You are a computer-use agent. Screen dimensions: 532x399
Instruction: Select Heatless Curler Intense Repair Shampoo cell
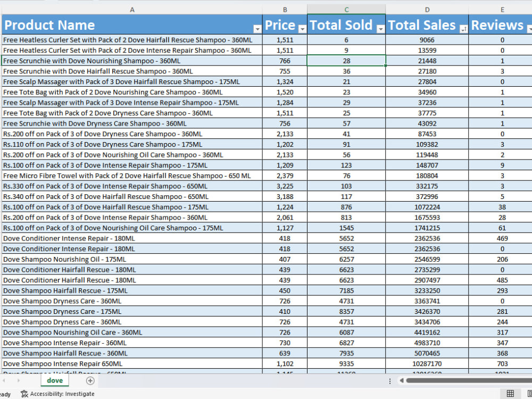[x=132, y=50]
